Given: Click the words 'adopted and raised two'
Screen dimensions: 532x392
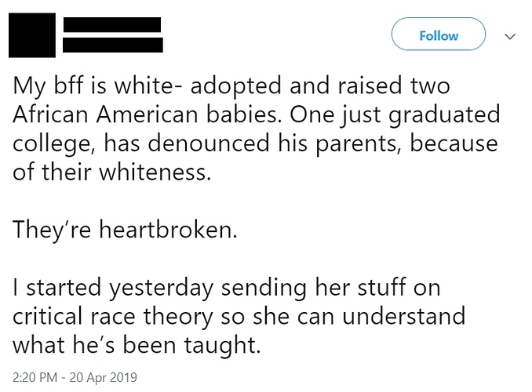Looking at the screenshot, I should coord(320,85).
